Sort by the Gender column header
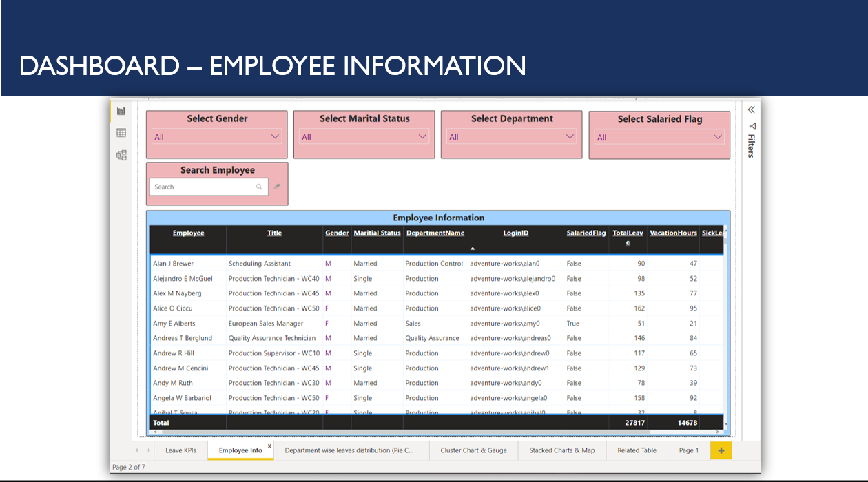The height and width of the screenshot is (482, 868). point(337,233)
